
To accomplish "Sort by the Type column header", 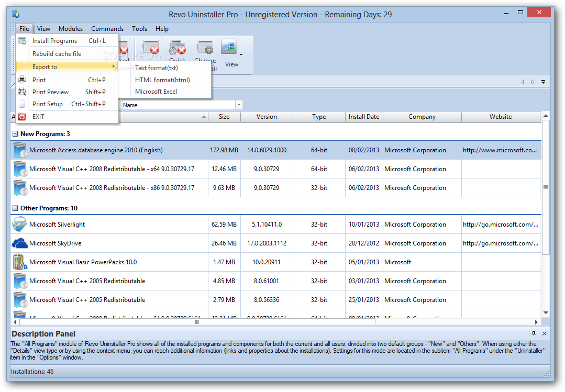I will (319, 116).
